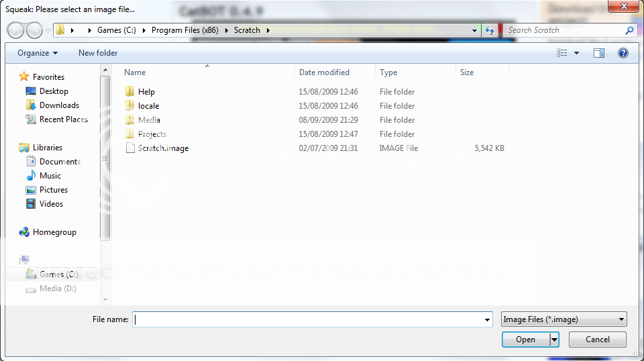Expand the Open button split arrow

555,340
